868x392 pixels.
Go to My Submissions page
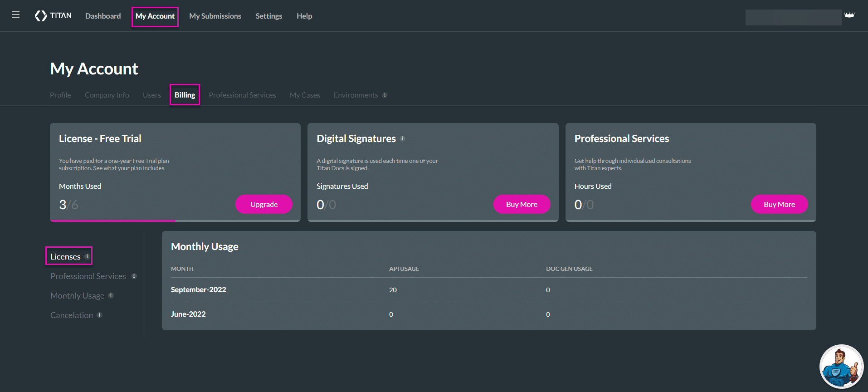215,16
